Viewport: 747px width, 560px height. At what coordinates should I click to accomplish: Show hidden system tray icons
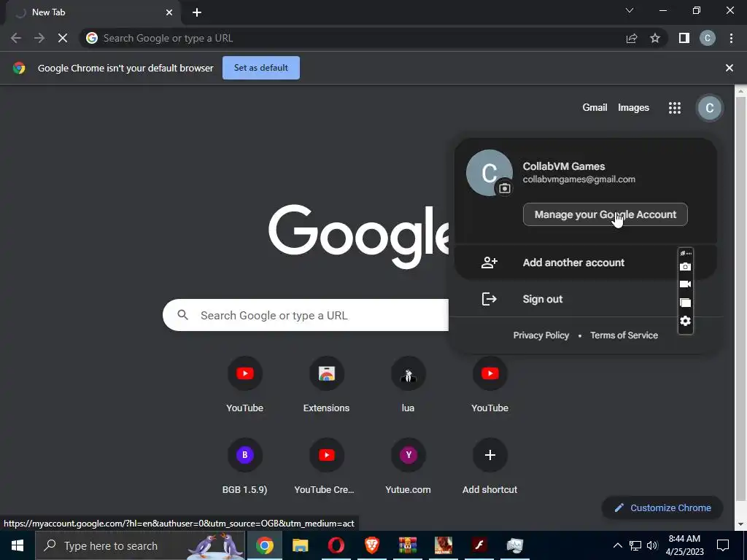coord(617,545)
